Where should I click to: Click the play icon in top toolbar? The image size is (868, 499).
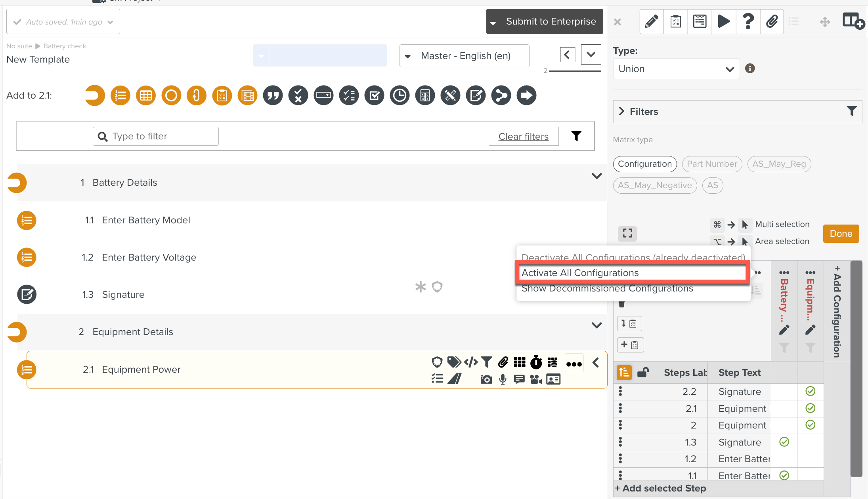tap(724, 21)
